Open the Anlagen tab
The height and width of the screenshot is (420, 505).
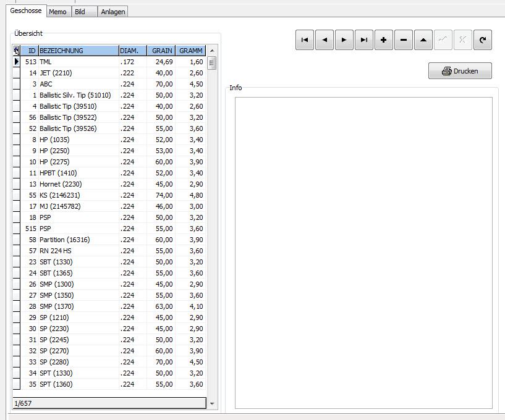112,12
